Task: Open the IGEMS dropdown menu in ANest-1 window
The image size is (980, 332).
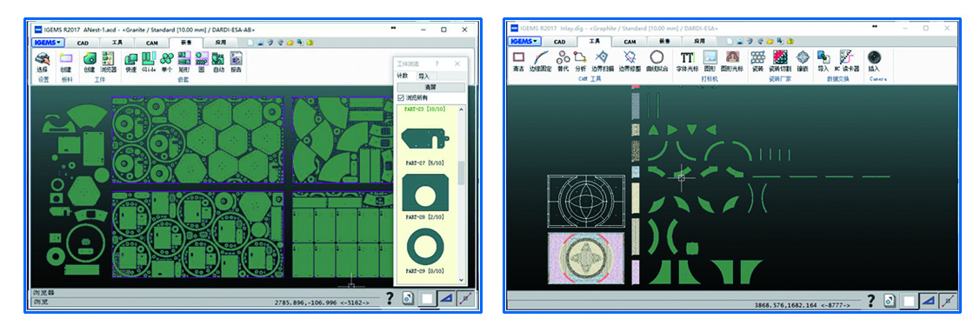Action: point(48,43)
